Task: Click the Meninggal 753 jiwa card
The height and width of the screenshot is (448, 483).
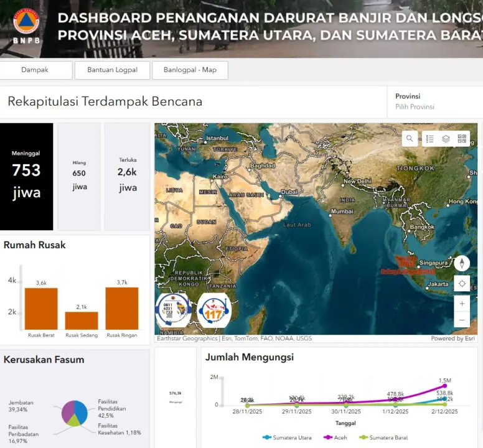Action: point(26,177)
